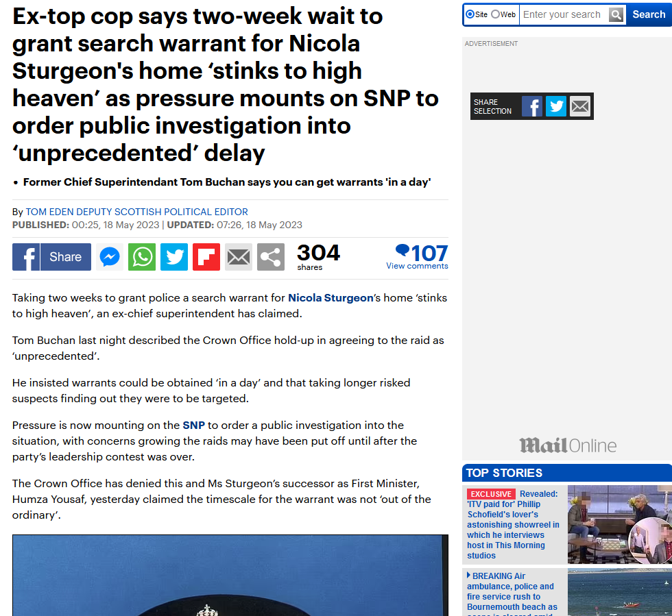
Task: Tweet the article using Twitter icon
Action: (x=174, y=257)
